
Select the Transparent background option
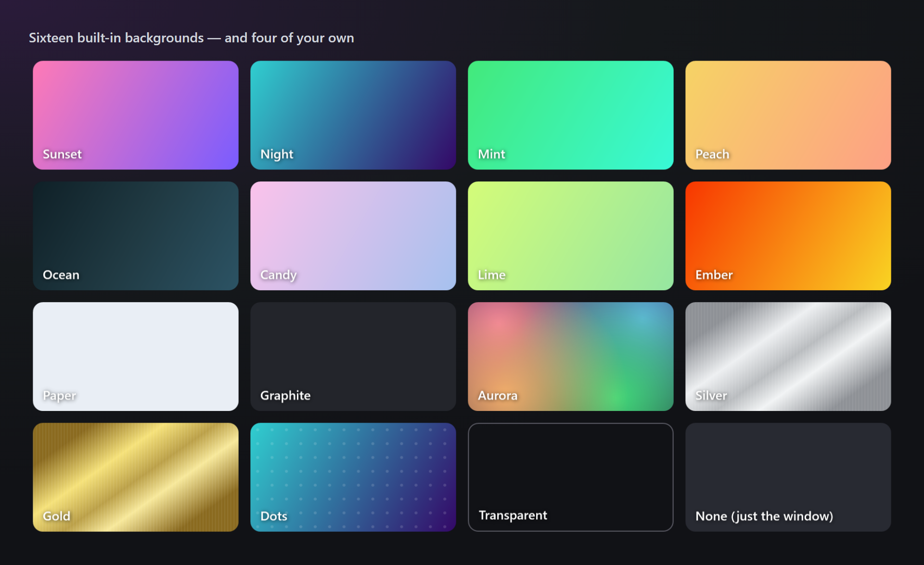(571, 477)
